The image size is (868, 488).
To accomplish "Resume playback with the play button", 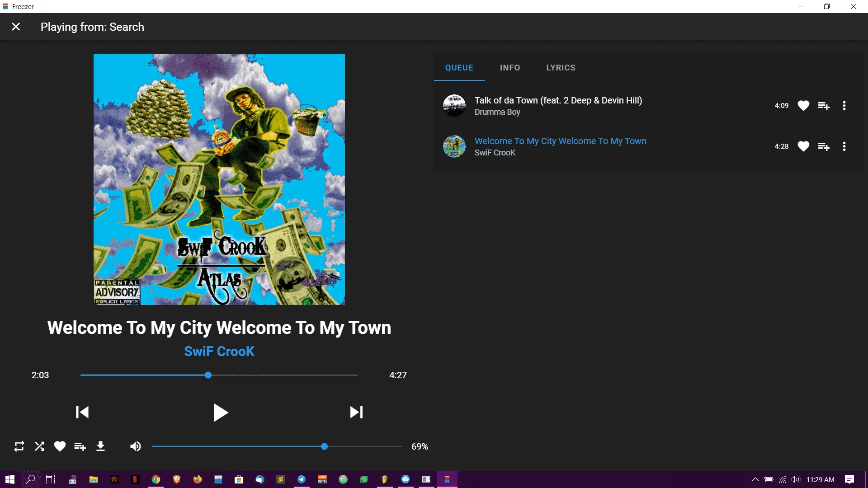I will pyautogui.click(x=220, y=412).
